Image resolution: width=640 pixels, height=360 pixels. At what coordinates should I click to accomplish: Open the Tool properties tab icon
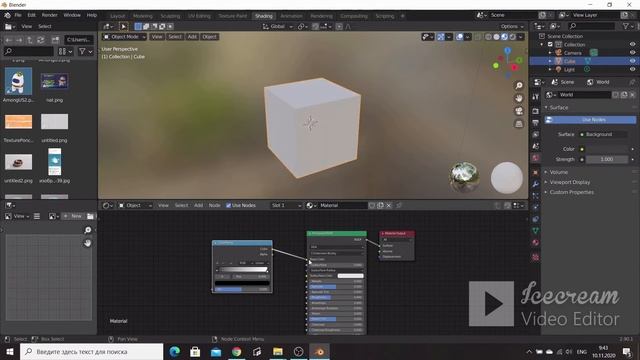536,97
